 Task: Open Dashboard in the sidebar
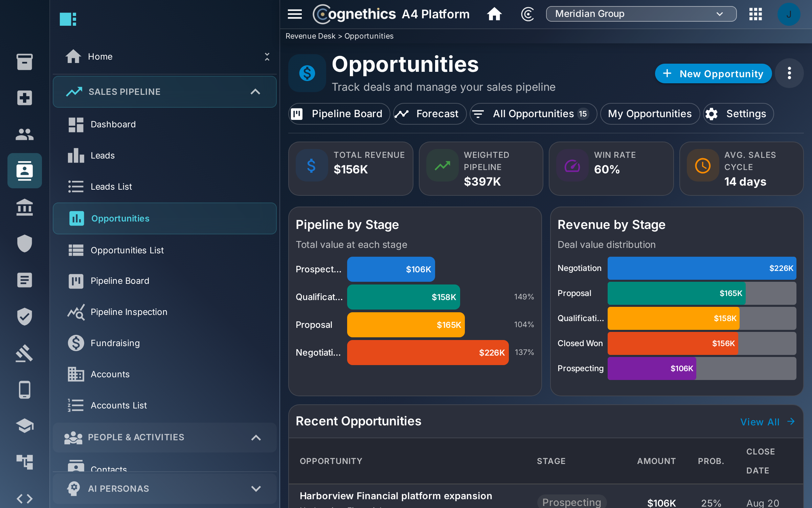click(165, 124)
